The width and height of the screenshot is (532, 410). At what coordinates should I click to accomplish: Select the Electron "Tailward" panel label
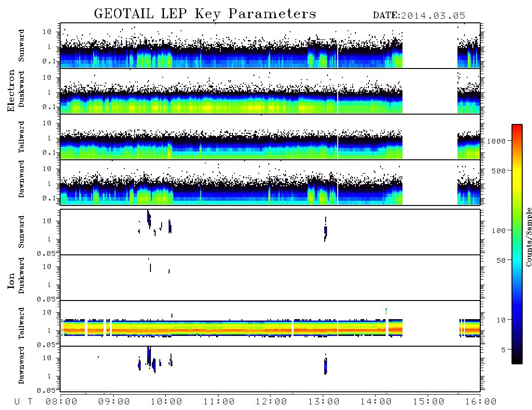pos(21,137)
